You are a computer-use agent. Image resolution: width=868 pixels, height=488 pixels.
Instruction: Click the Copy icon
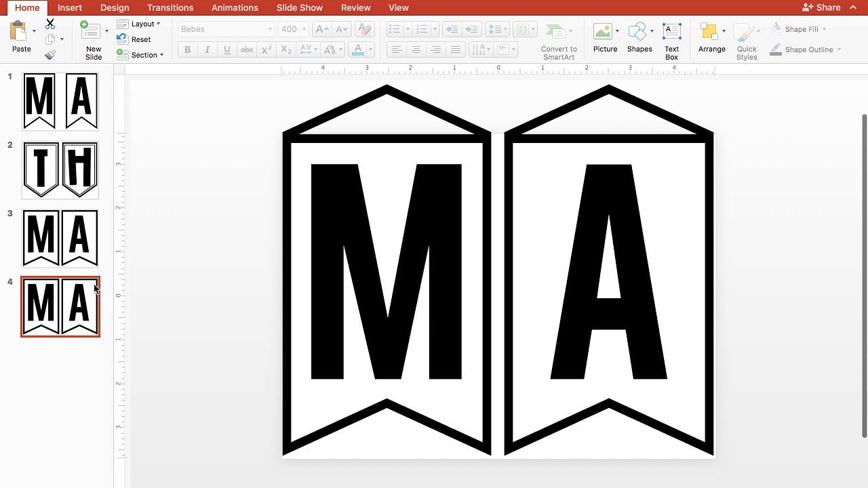coord(50,39)
